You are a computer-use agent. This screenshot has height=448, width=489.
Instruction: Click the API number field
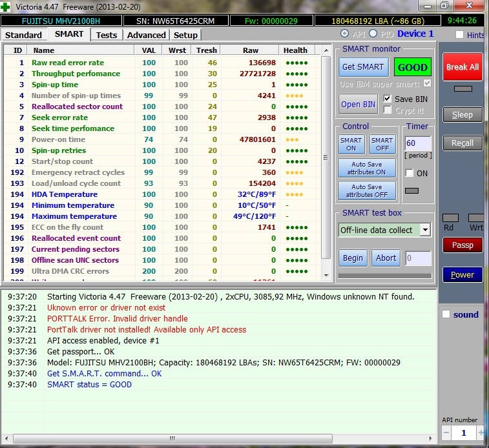click(x=463, y=433)
